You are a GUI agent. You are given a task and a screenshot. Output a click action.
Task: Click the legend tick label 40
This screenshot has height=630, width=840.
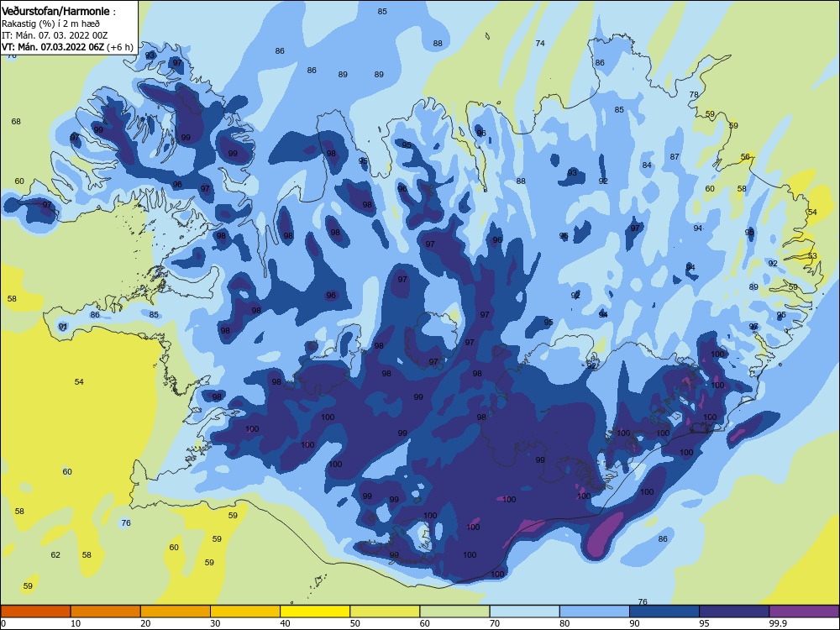[286, 623]
